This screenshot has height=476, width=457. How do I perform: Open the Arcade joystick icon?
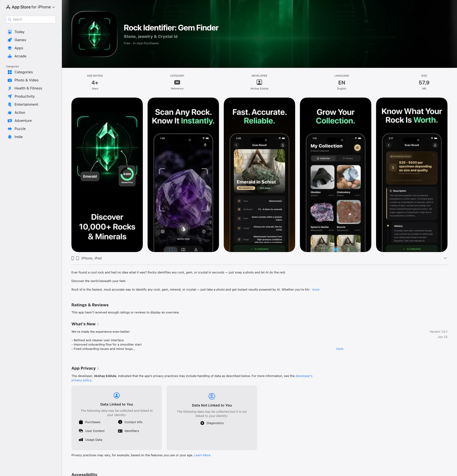coord(10,56)
